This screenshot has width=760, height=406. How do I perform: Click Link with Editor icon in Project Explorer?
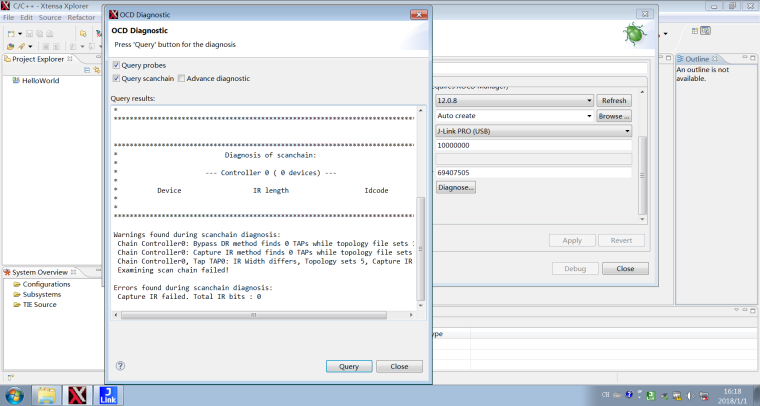pyautogui.click(x=96, y=70)
